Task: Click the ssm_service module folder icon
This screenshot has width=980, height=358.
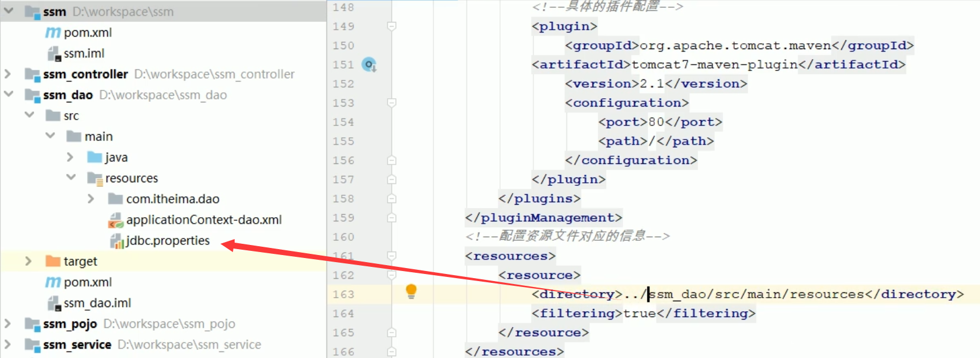Action: 32,344
